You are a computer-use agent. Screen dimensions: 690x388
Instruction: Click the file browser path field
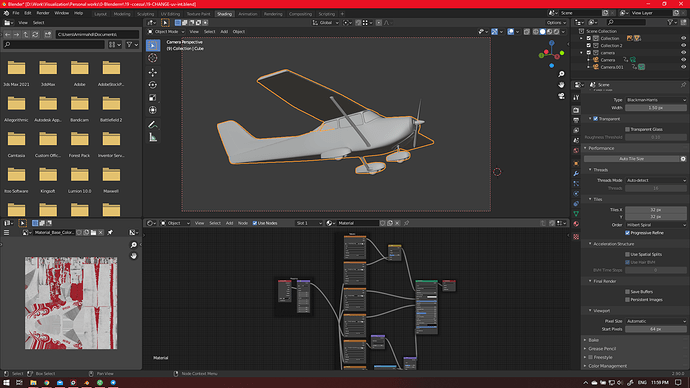pos(97,34)
